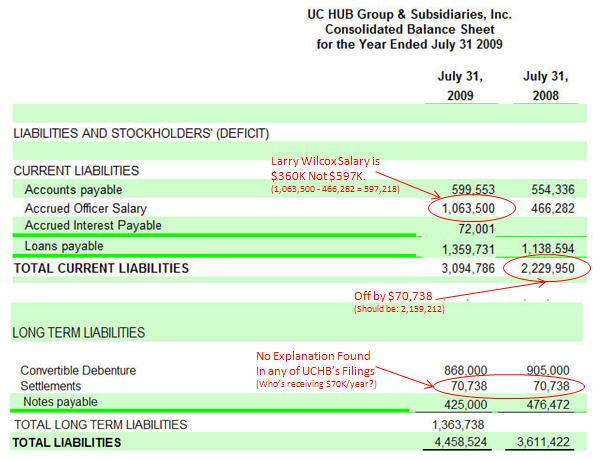Click the red note '(Should be: 2,159,212)'
Screen dimensions: 604x459
[x=399, y=309]
